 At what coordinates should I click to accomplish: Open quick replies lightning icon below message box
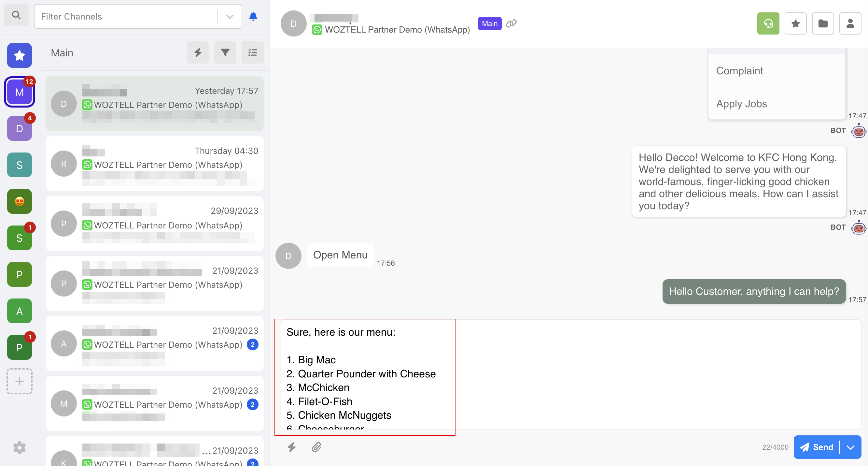point(291,447)
